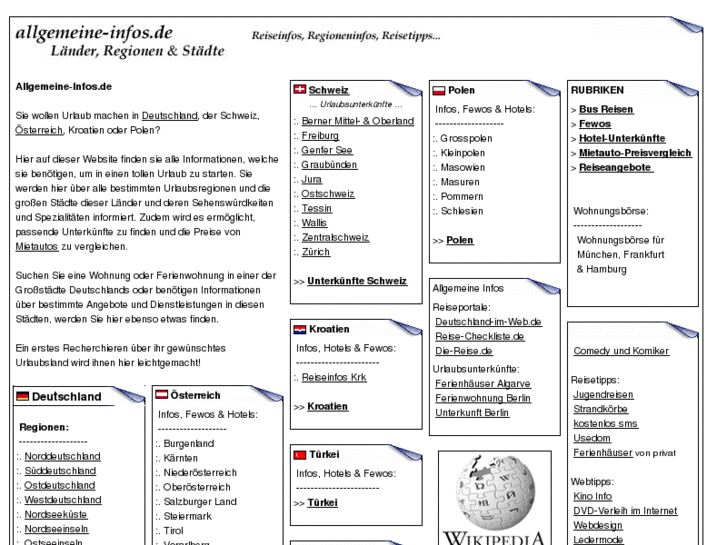Select the Wallis link

point(314,223)
